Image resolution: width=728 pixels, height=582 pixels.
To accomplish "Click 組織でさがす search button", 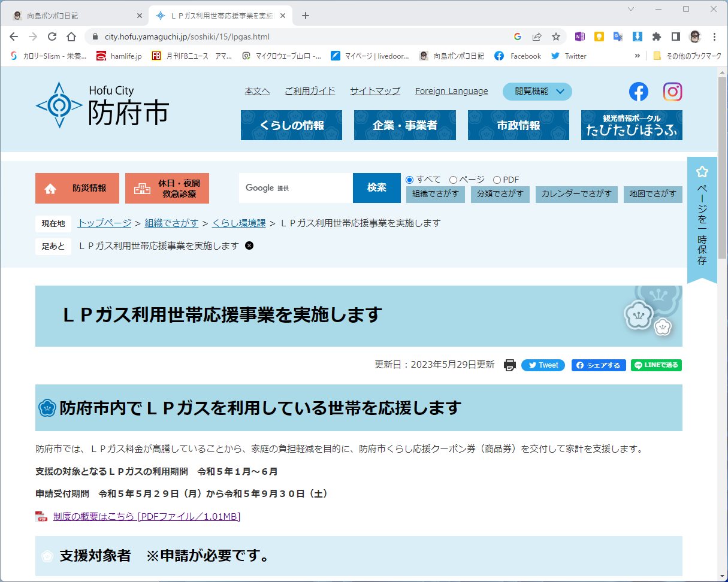I will [436, 194].
